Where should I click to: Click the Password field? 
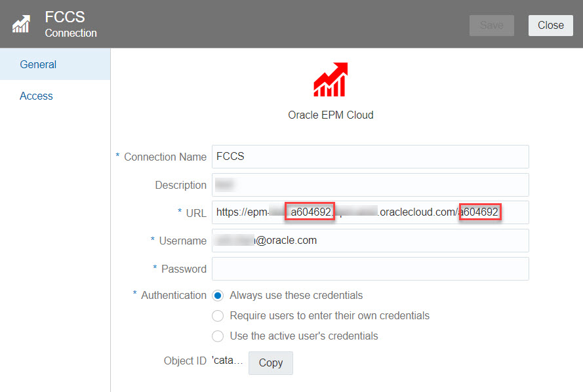tap(371, 269)
